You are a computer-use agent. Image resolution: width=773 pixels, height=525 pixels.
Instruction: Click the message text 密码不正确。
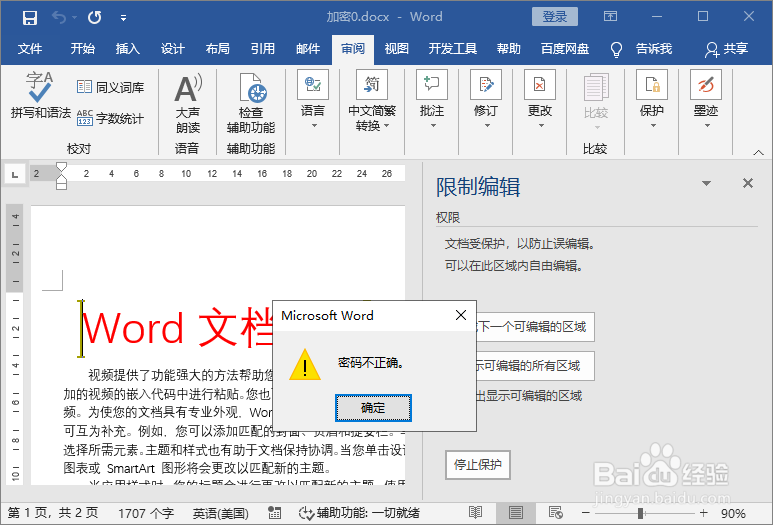(x=372, y=363)
